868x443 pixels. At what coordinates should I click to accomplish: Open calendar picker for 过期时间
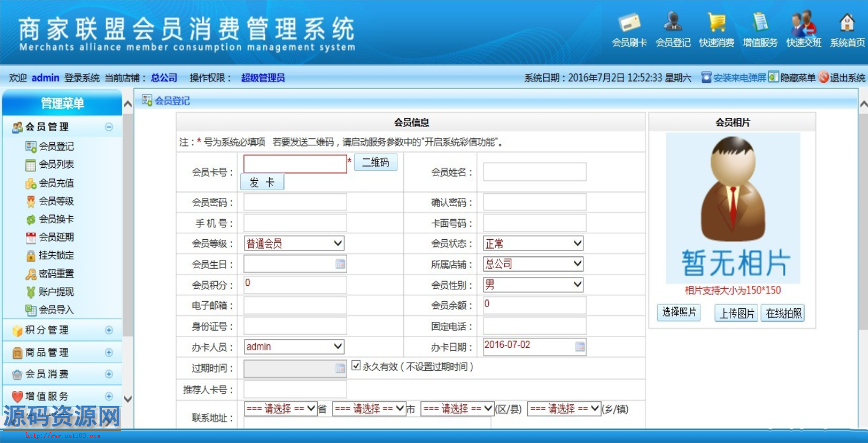click(340, 368)
